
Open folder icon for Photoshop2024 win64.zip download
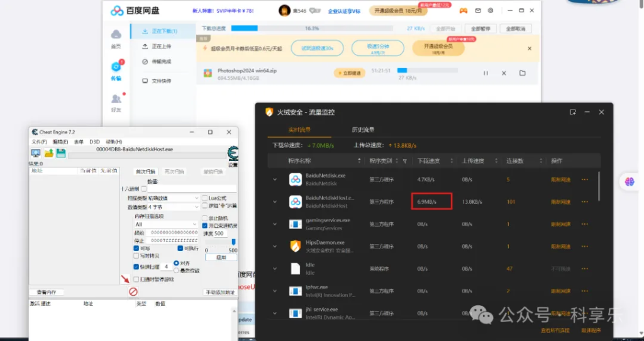523,73
